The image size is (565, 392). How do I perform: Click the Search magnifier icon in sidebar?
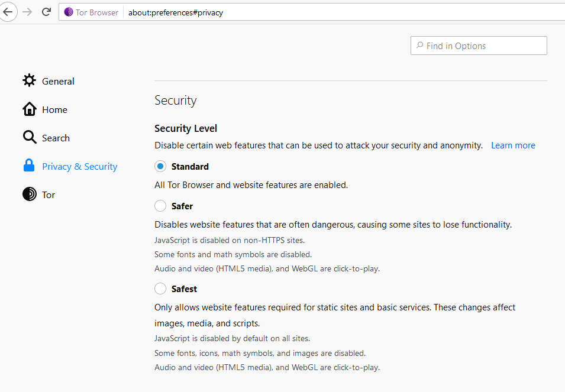pyautogui.click(x=30, y=137)
